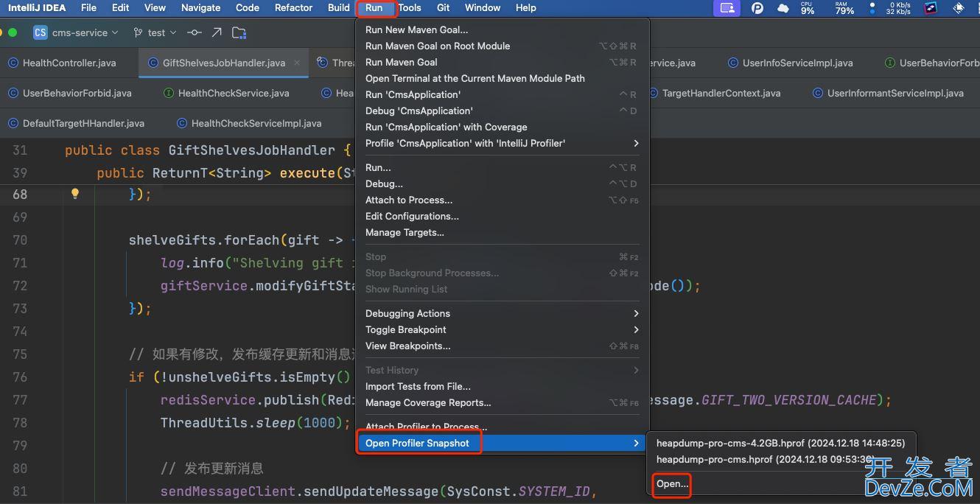Image resolution: width=980 pixels, height=504 pixels.
Task: Select Attach Profiler to Process...
Action: pos(503,427)
